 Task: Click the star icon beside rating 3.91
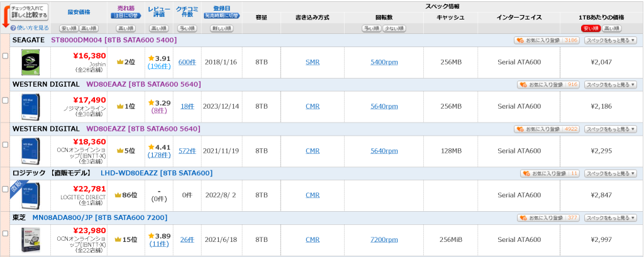click(x=151, y=58)
